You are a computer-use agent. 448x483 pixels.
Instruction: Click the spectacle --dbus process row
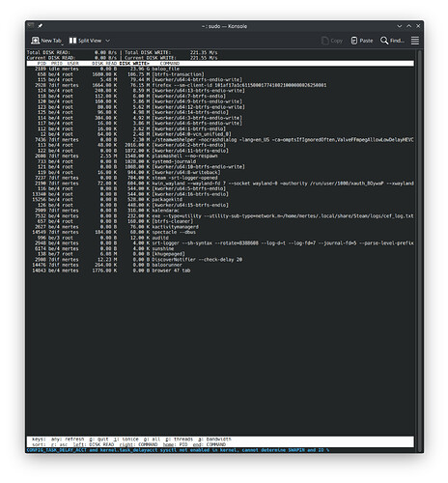(x=220, y=233)
